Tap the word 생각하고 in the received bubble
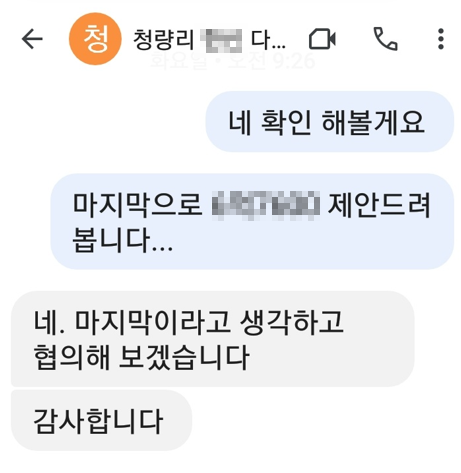 click(292, 322)
